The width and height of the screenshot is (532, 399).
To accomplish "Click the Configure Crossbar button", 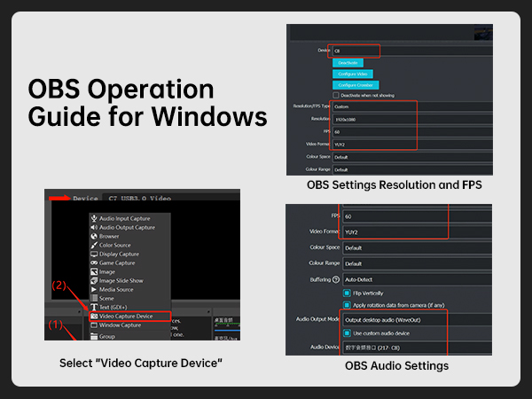I will coord(356,85).
